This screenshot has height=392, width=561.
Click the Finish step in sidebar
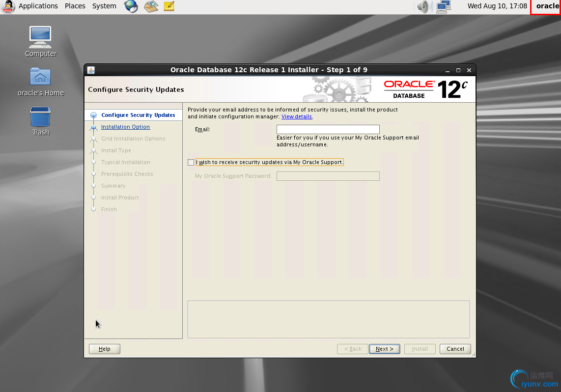tap(109, 210)
